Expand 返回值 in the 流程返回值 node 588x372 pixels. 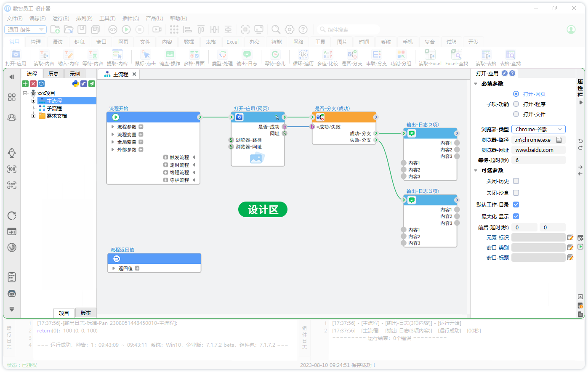click(x=114, y=268)
